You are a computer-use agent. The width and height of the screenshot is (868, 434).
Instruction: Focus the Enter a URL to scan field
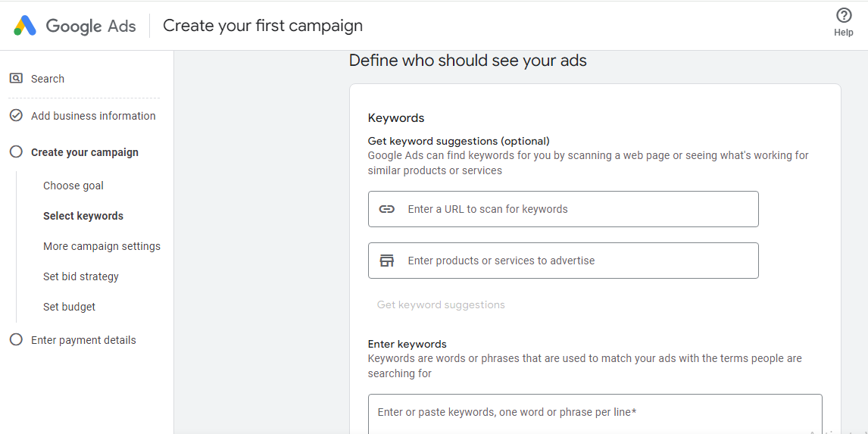[x=576, y=209]
